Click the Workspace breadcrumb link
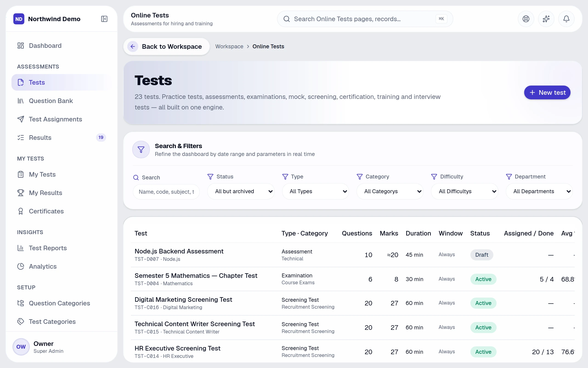Viewport: 588px width, 368px height. coord(229,46)
